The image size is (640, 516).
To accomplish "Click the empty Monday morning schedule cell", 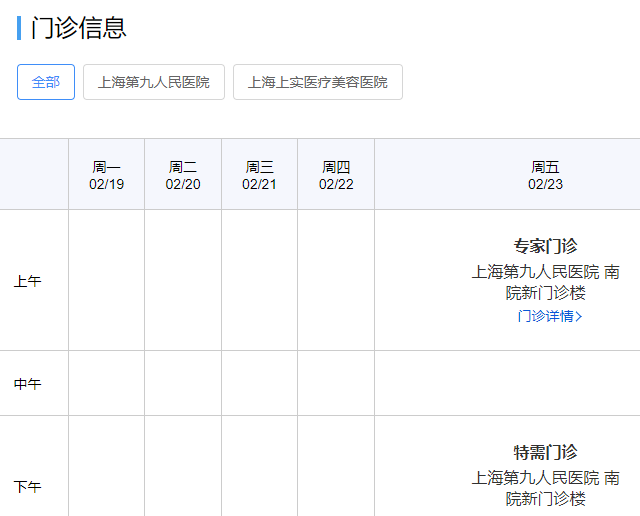I will (x=107, y=281).
